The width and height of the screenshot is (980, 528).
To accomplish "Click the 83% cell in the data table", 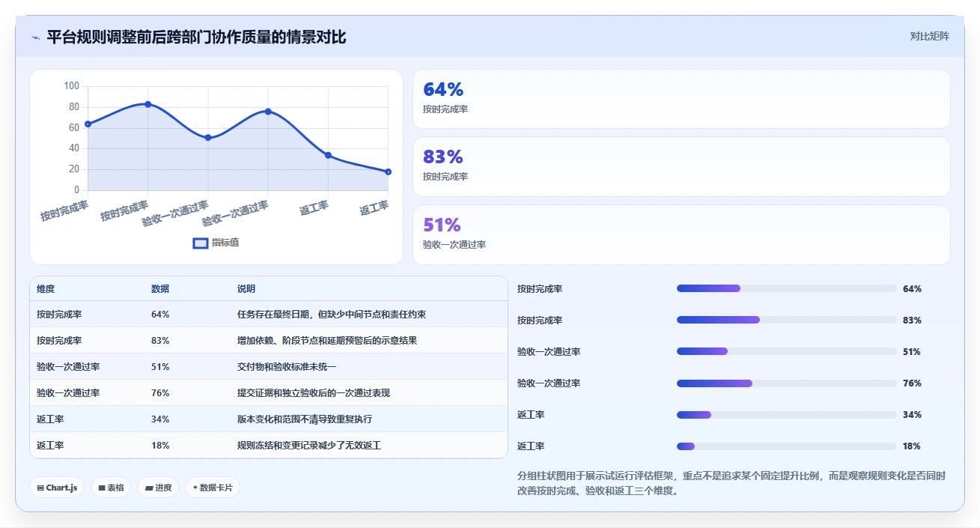I will (x=160, y=341).
